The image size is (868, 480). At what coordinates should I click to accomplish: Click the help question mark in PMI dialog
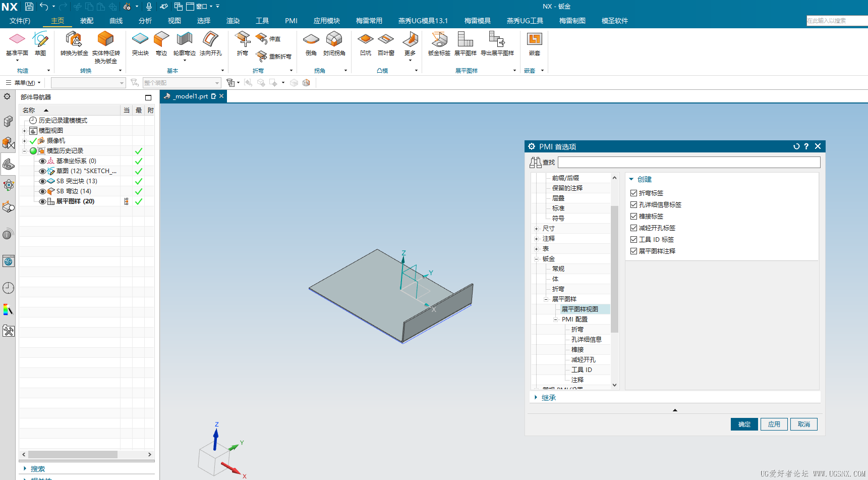(x=806, y=146)
